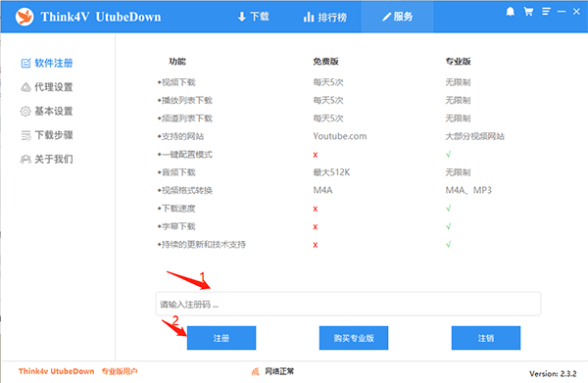This screenshot has width=588, height=383.
Task: Click the 持续的更新和技术支持 feature row
Action: [x=202, y=244]
